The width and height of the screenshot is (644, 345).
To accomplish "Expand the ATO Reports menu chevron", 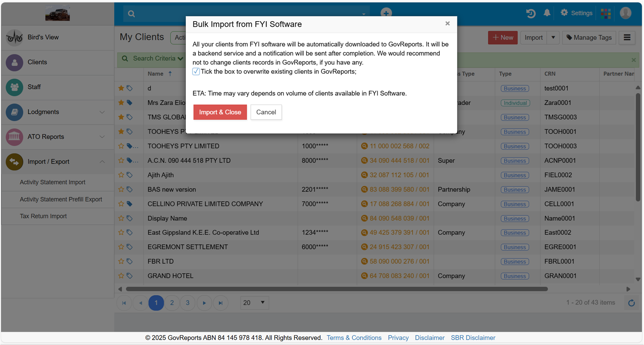I will click(x=102, y=137).
